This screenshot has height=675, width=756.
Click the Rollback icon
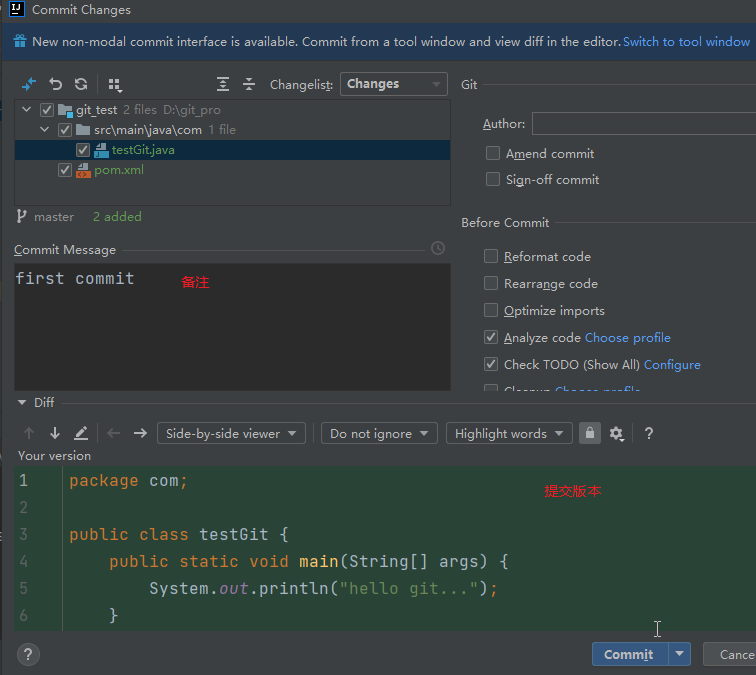click(55, 84)
